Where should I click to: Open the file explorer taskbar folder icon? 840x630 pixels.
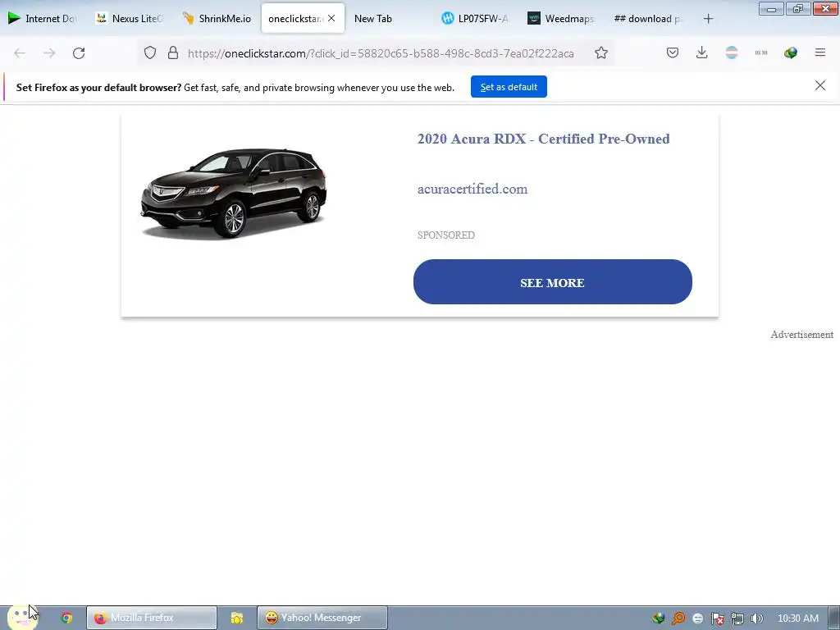pos(237,618)
